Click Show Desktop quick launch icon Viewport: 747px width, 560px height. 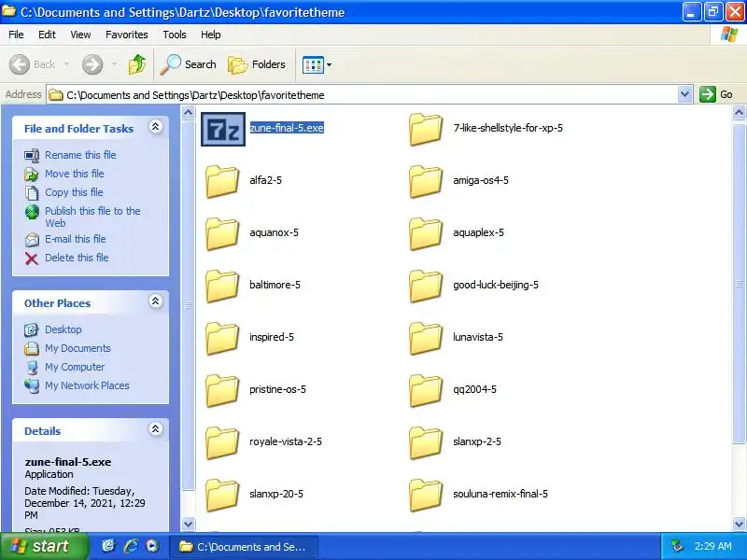[x=108, y=546]
